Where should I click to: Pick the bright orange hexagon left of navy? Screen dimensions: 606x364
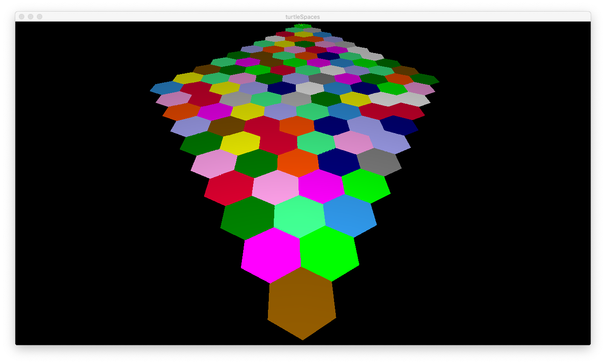tap(298, 163)
